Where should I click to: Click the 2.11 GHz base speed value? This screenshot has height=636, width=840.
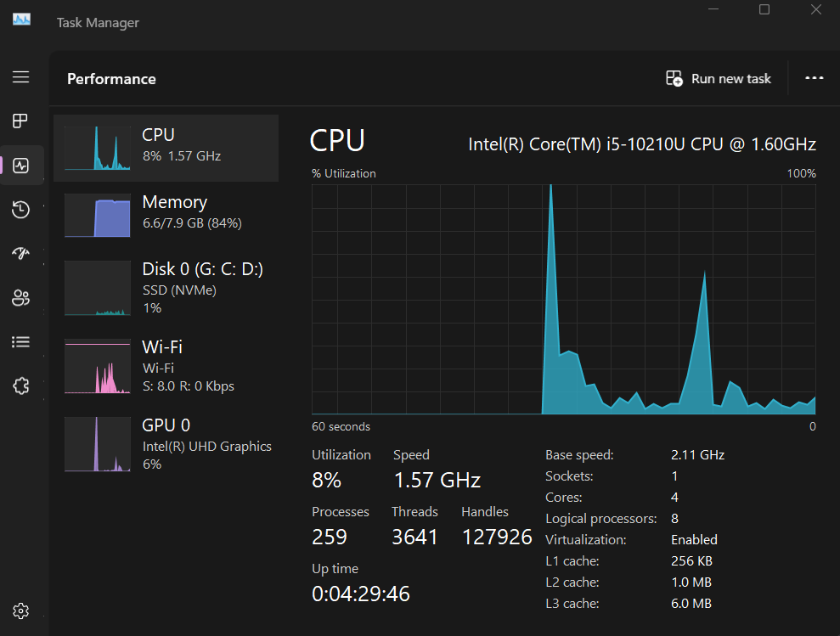pos(697,455)
